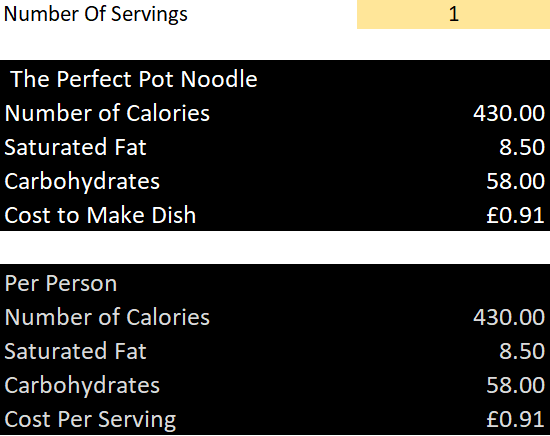The width and height of the screenshot is (550, 436).
Task: Select the Per Person 58.00 carbohydrates value
Action: [515, 385]
